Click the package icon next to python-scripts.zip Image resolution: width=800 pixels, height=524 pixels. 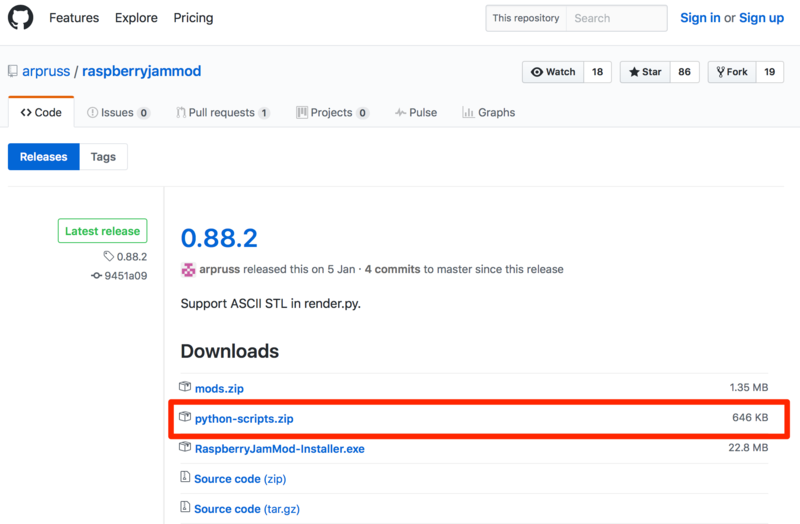(185, 417)
